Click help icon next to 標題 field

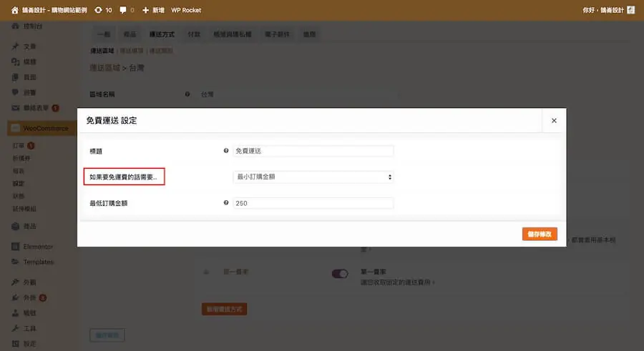pos(226,151)
